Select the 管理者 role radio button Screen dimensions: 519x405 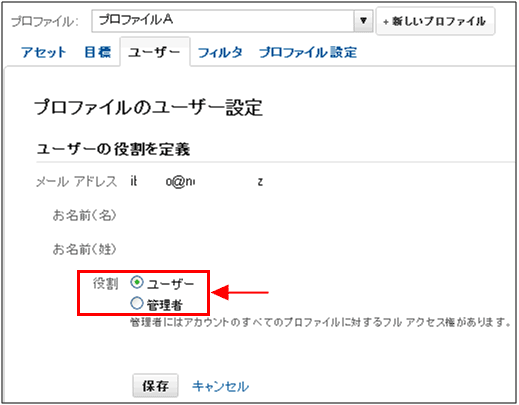click(x=137, y=304)
